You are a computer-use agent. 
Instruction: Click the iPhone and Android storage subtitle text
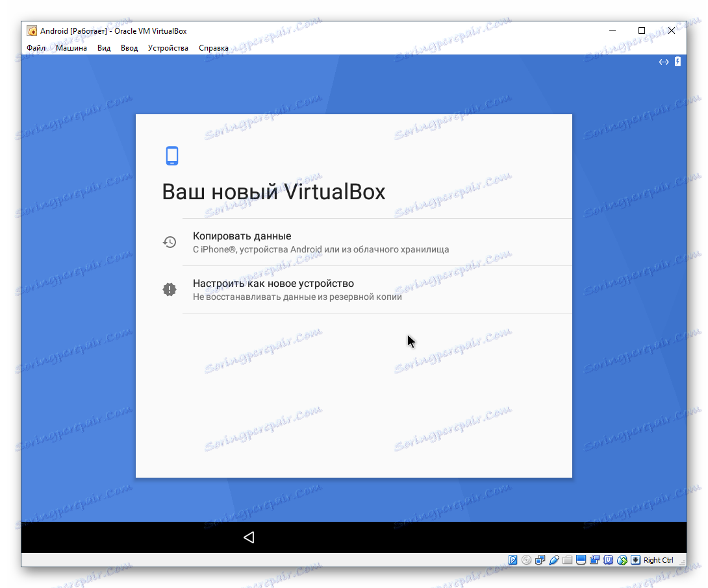(x=321, y=250)
